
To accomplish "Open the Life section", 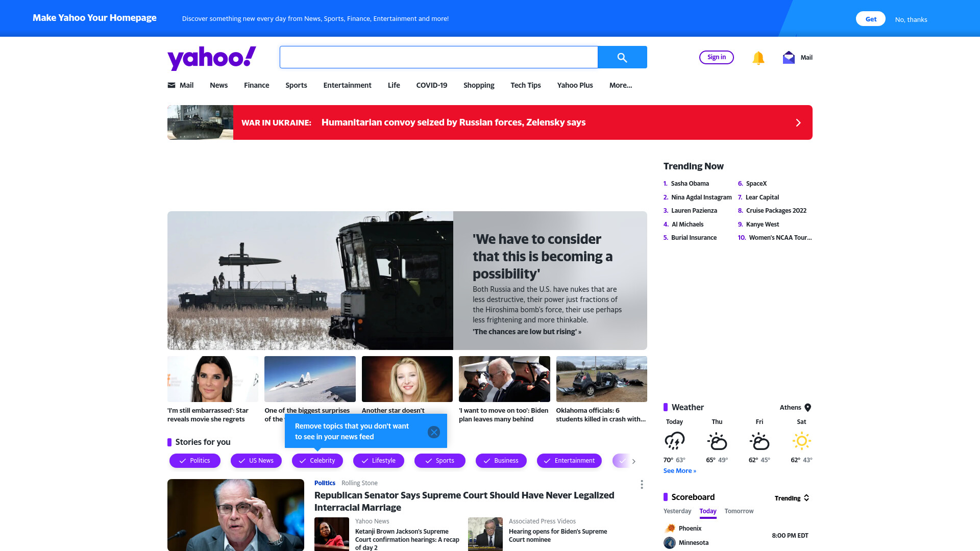I will (394, 85).
